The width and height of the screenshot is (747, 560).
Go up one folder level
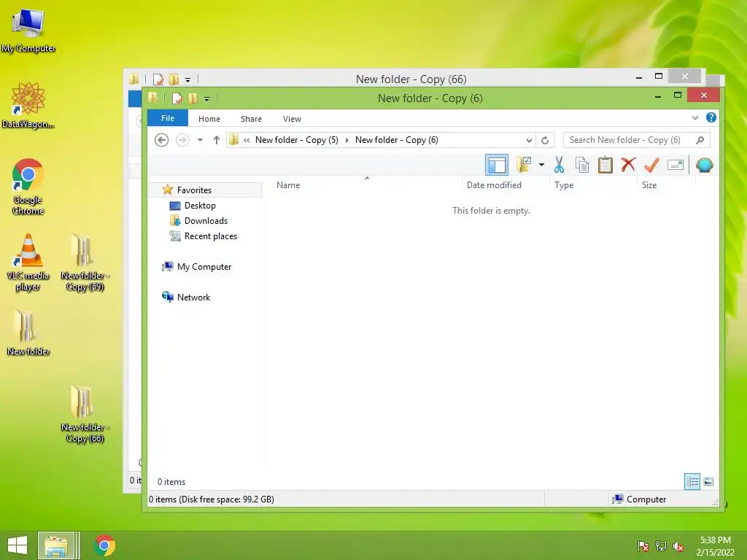coord(216,140)
